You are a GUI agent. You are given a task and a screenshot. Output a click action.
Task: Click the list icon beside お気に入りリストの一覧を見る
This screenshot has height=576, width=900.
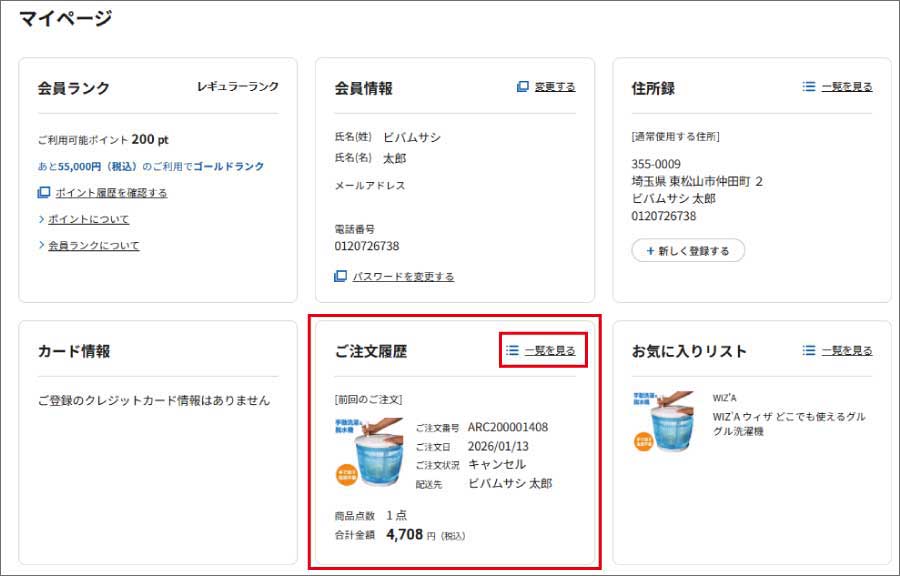[x=809, y=351]
